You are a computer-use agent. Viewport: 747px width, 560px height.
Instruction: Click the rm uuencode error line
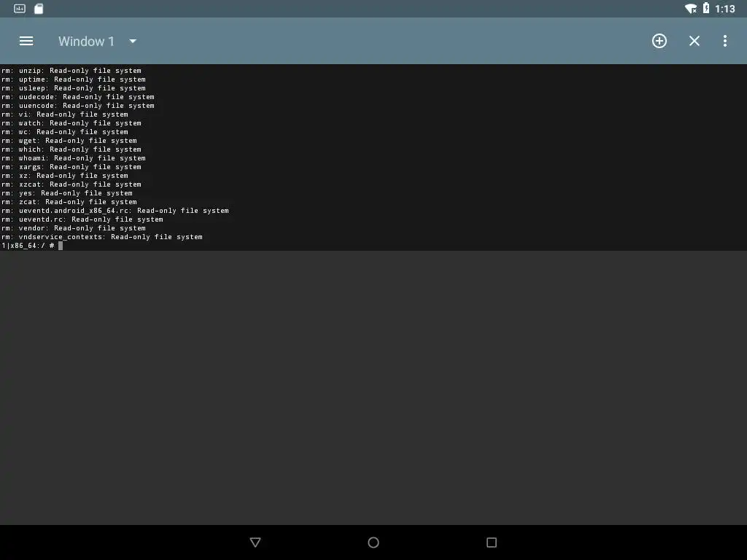(77, 106)
